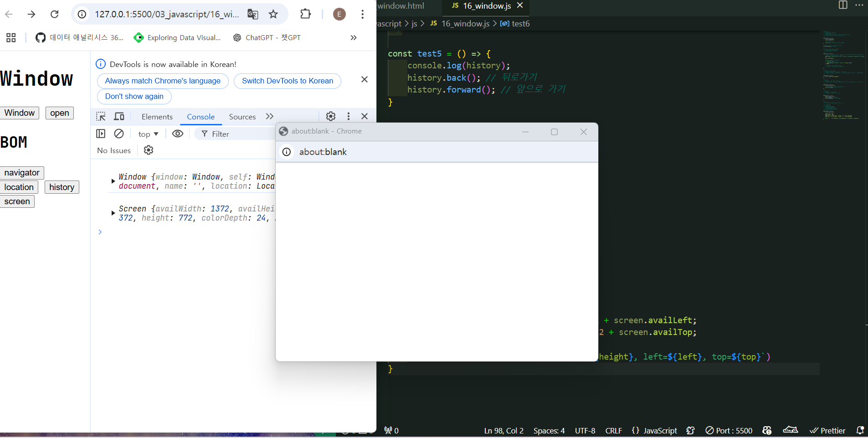Open Chrome's three-dot menu
This screenshot has width=868, height=438.
pyautogui.click(x=363, y=14)
